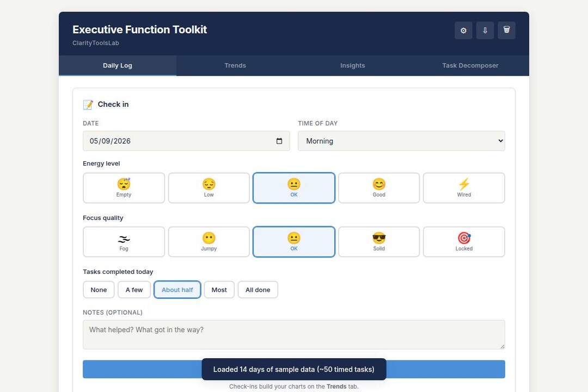
Task: Open the date picker calendar icon
Action: tap(279, 141)
